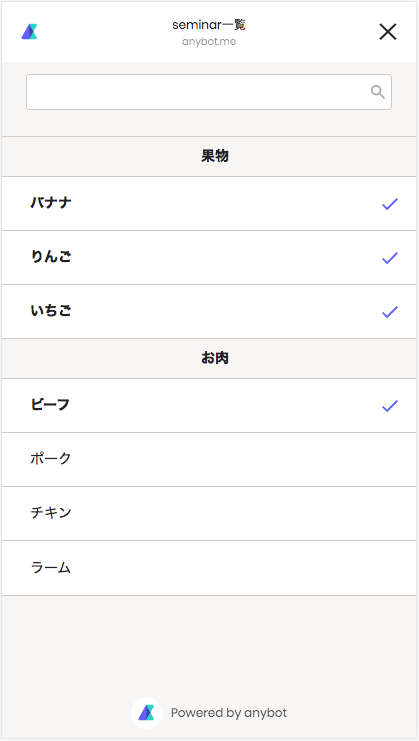Click the magnifier search icon
The image size is (419, 741).
tap(377, 92)
